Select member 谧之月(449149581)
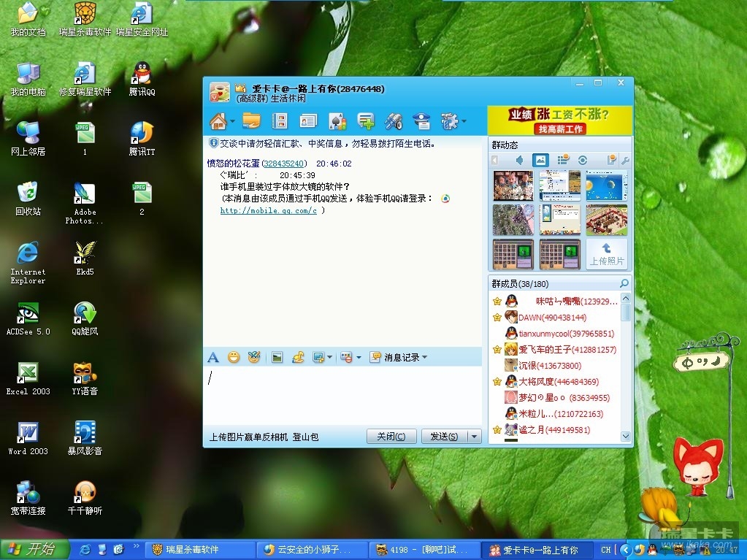 tap(556, 429)
